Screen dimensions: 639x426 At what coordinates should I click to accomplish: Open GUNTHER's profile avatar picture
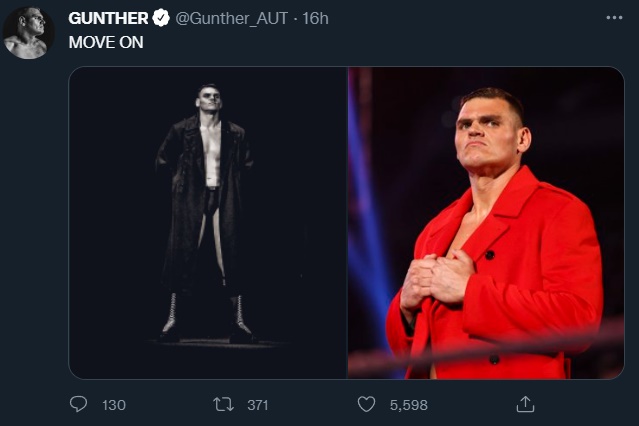[28, 33]
